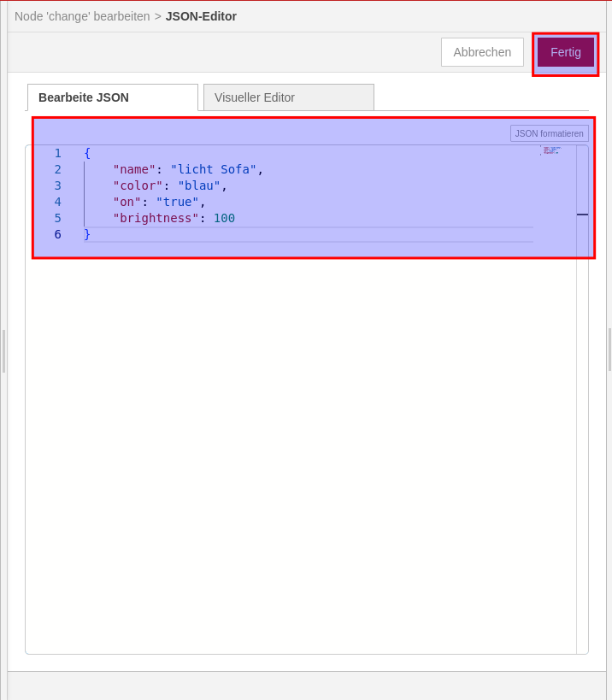Screen dimensions: 612x700
Task: Select the Bearbeite JSON tab
Action: [x=112, y=97]
